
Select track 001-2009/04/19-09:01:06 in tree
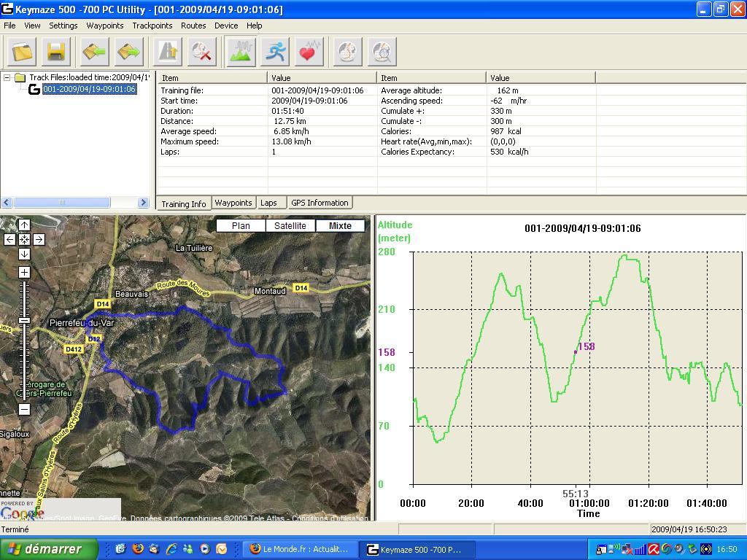pyautogui.click(x=90, y=89)
